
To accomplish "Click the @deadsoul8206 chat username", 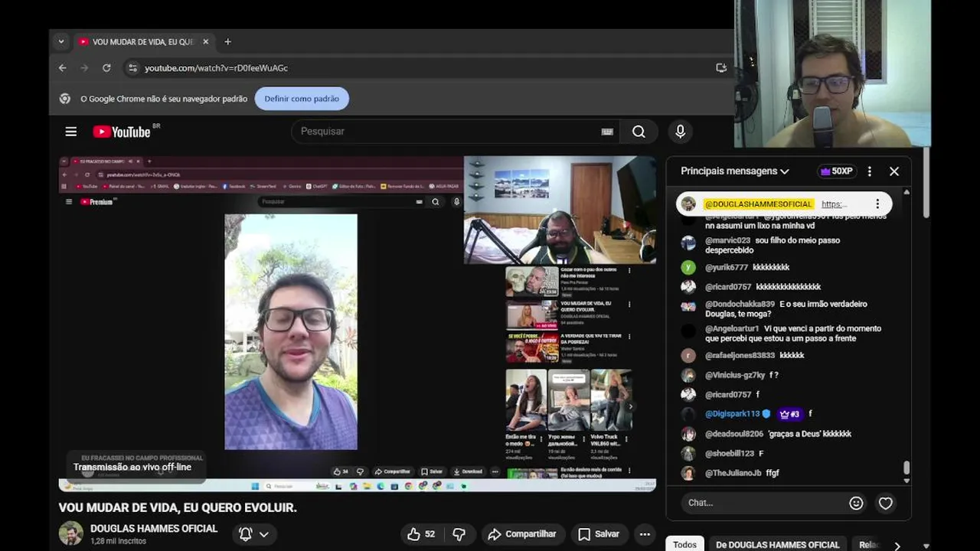I will click(734, 434).
